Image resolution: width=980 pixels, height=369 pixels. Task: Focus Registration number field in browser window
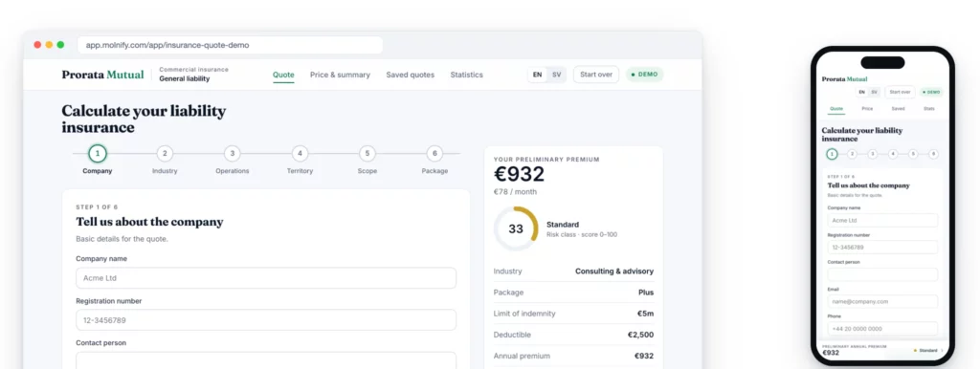pos(266,320)
